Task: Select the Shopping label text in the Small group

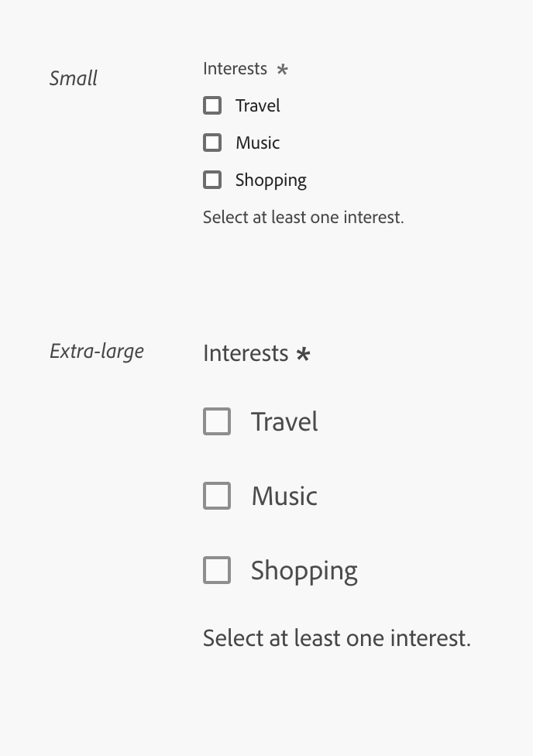Action: pyautogui.click(x=270, y=180)
